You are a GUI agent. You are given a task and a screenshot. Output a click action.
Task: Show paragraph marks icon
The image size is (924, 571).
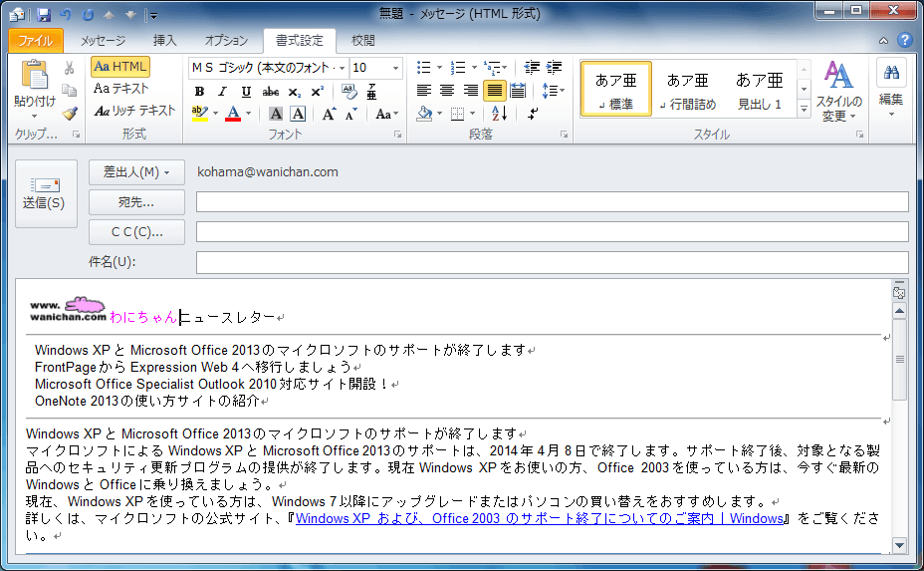pyautogui.click(x=533, y=114)
